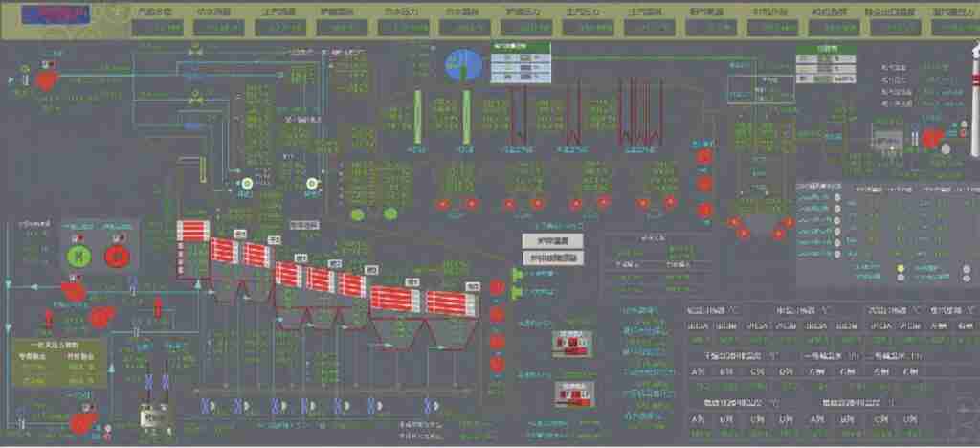Open the blue circular steam drum gauge

464,65
